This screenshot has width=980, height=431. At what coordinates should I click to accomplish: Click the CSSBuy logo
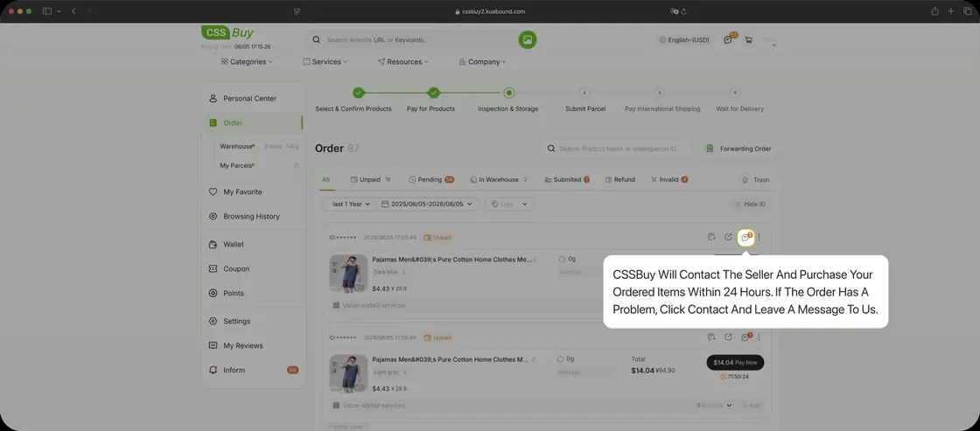(227, 33)
